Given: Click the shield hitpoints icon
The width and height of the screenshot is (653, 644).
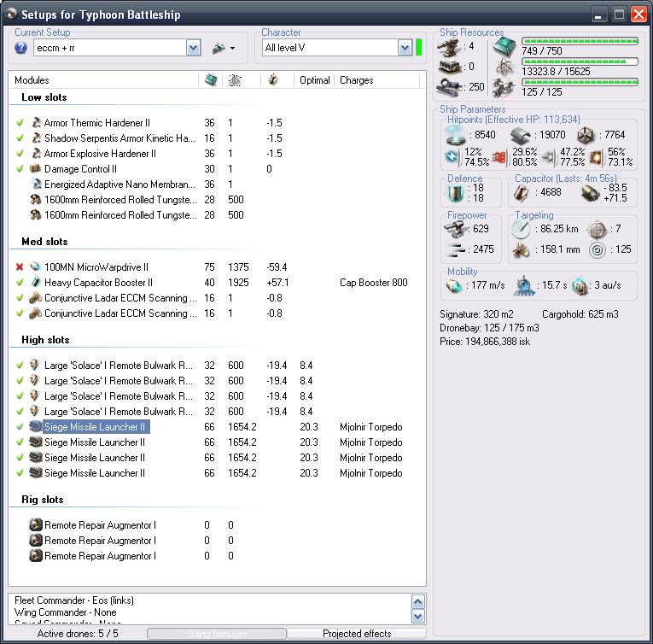Looking at the screenshot, I should (x=456, y=135).
